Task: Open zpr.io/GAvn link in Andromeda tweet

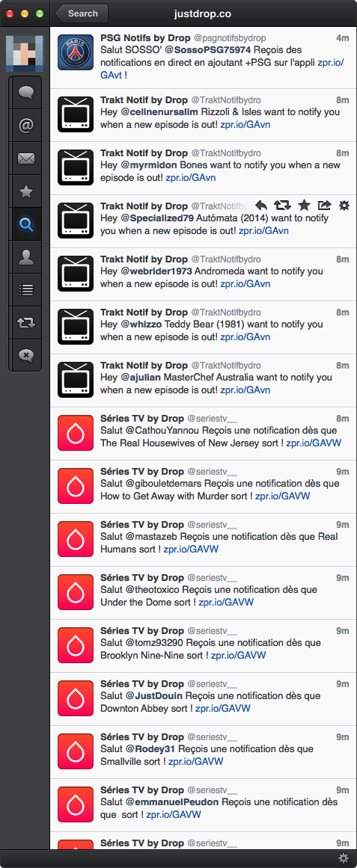Action: [245, 284]
